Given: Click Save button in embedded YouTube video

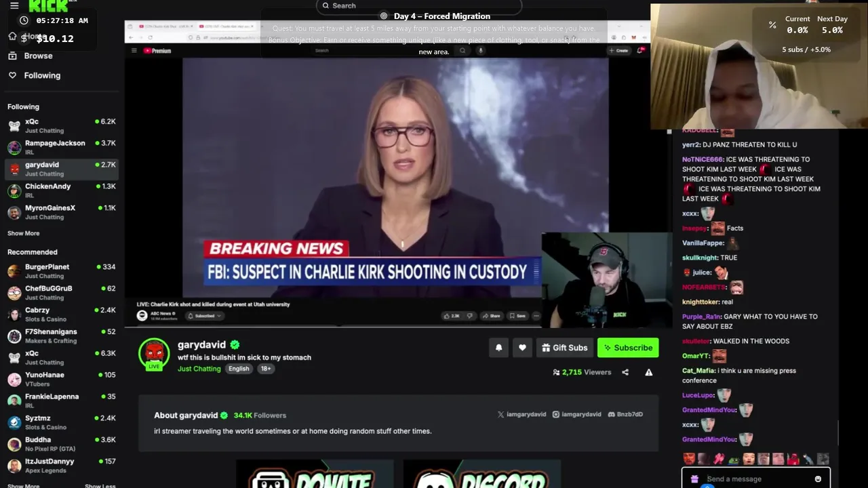Looking at the screenshot, I should 517,316.
